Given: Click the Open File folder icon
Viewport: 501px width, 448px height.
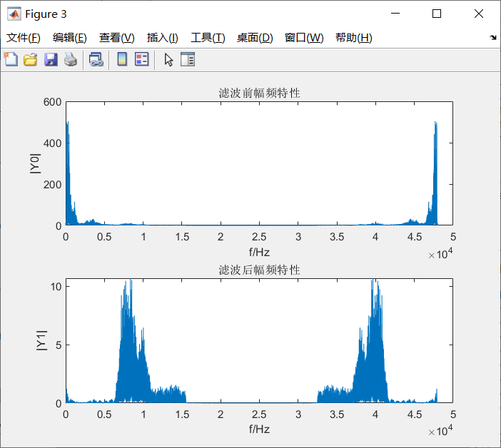Looking at the screenshot, I should point(31,59).
